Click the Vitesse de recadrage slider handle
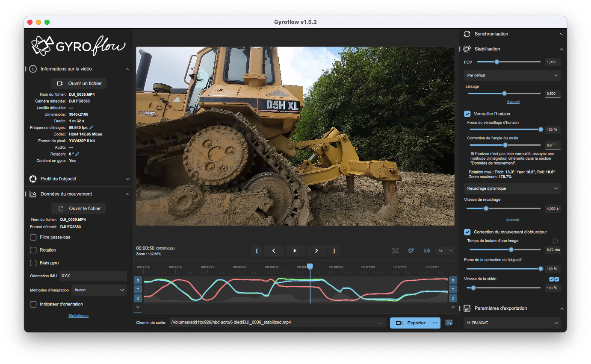 tap(486, 208)
